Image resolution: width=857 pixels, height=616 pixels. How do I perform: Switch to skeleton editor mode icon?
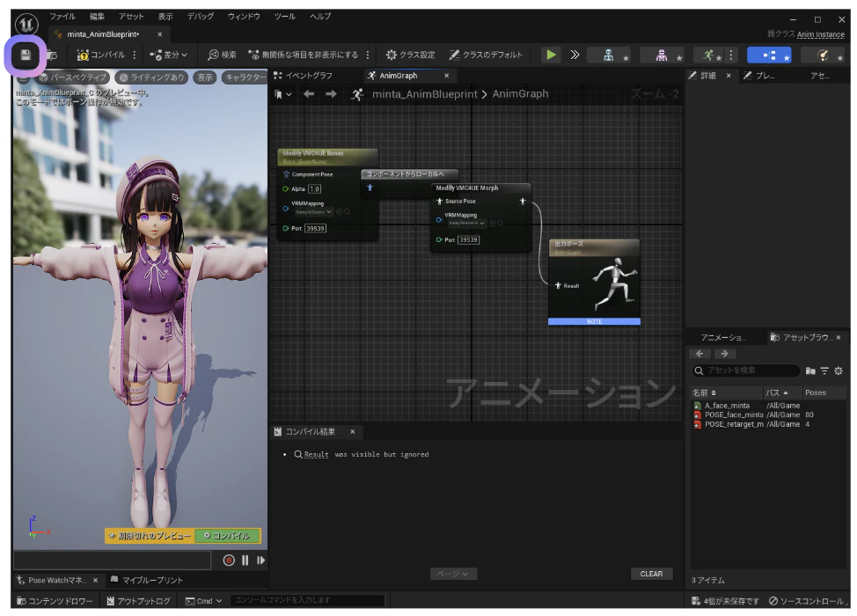pyautogui.click(x=608, y=55)
